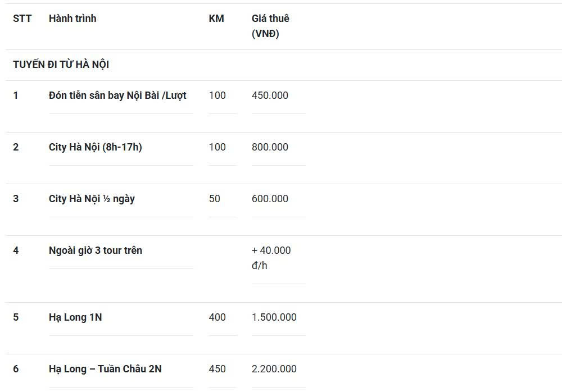562x392 pixels.
Task: Select the "TUYẾN ĐI TỪ HÀ NỘI" section heading
Action: coord(61,65)
